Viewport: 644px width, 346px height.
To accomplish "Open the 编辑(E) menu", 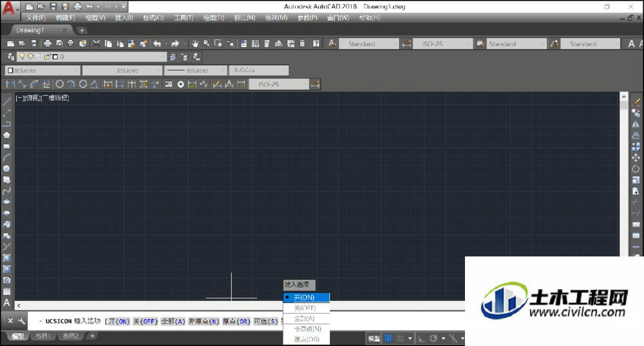I will click(65, 17).
